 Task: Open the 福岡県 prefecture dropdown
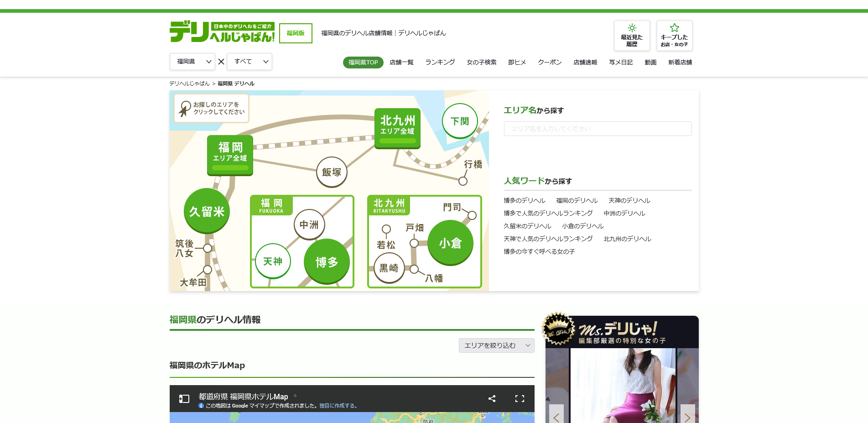[x=192, y=62]
